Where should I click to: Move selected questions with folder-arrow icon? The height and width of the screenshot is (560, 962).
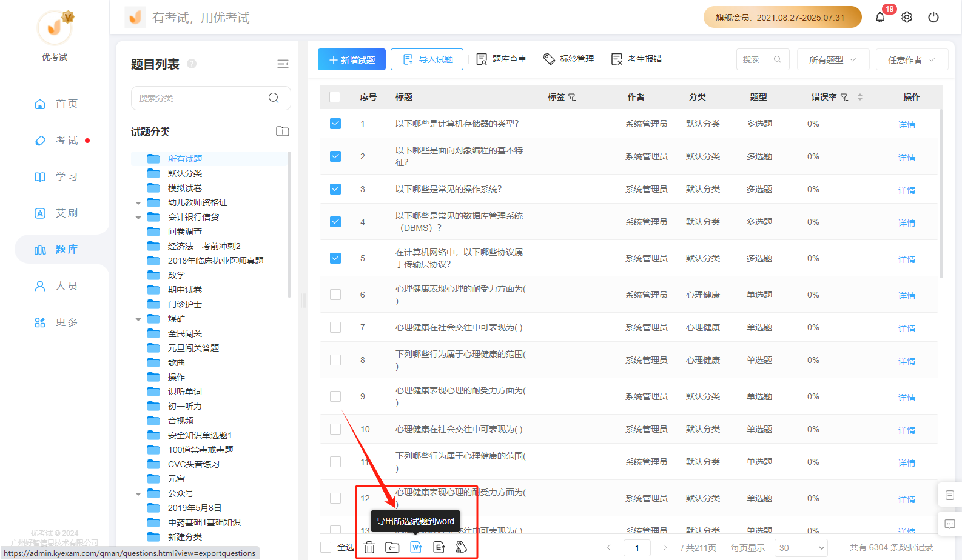pos(392,547)
